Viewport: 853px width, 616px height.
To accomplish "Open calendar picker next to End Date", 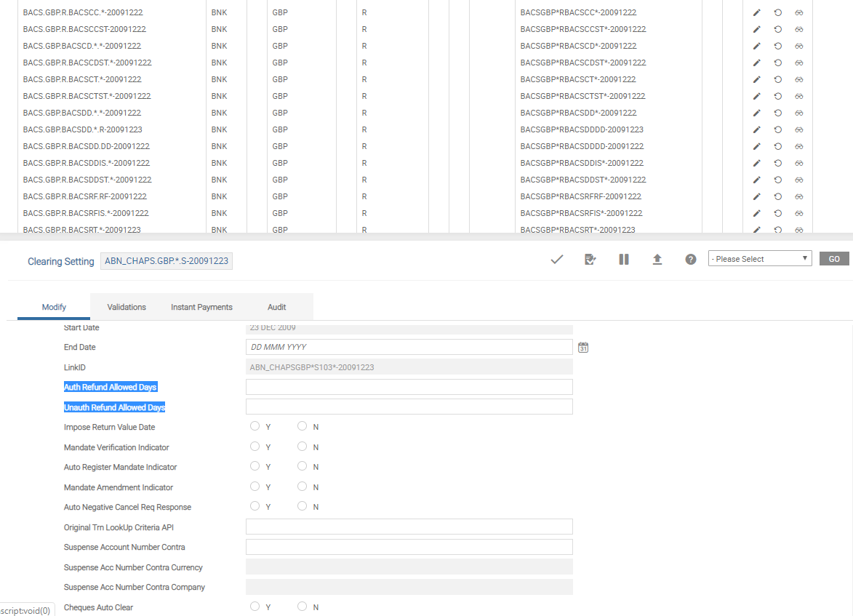I will [x=583, y=348].
